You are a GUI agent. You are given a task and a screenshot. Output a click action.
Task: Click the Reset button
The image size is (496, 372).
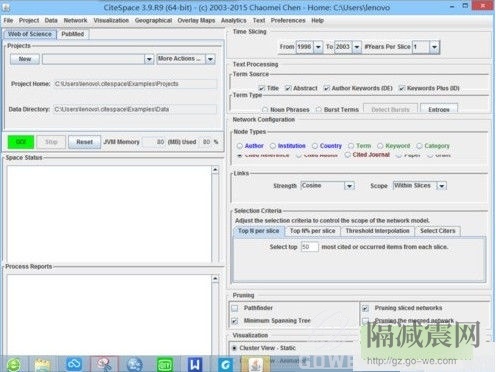pos(85,142)
